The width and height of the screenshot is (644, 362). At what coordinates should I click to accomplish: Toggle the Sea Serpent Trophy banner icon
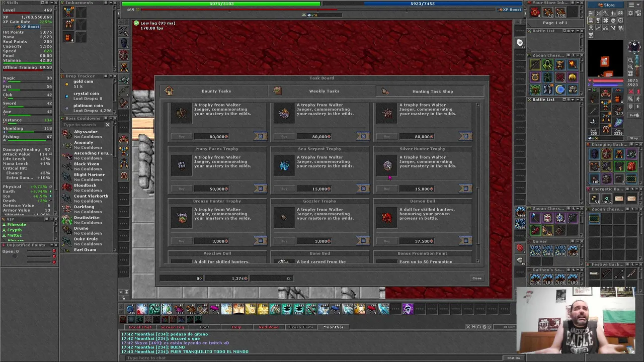363,189
